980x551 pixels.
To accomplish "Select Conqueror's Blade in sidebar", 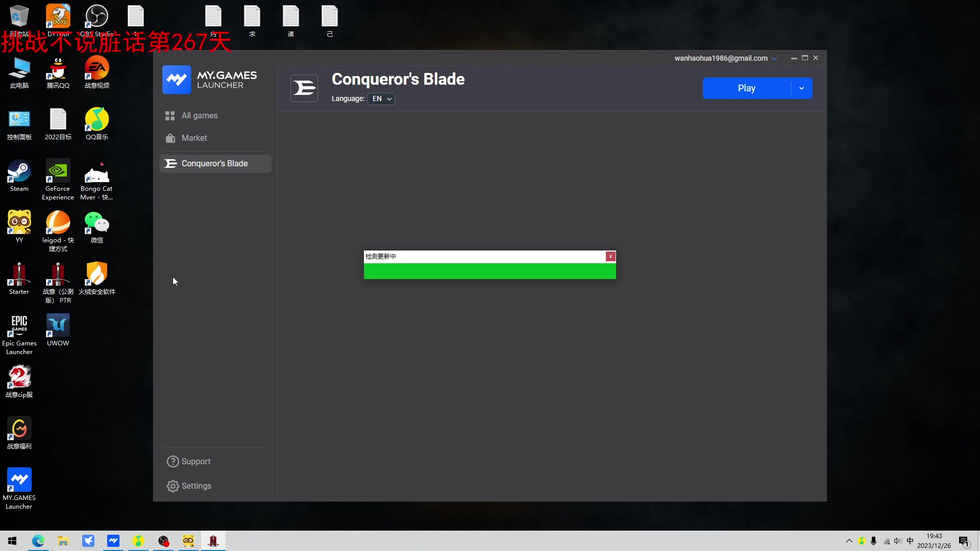I will click(x=214, y=164).
